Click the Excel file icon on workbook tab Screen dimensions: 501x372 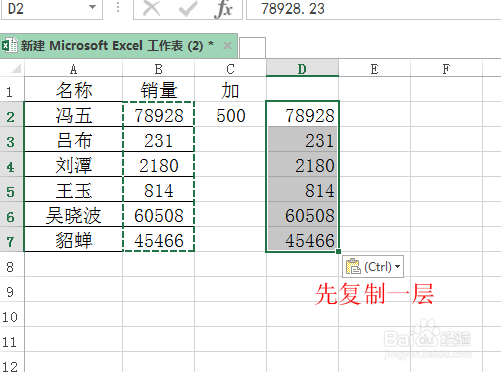coord(9,46)
